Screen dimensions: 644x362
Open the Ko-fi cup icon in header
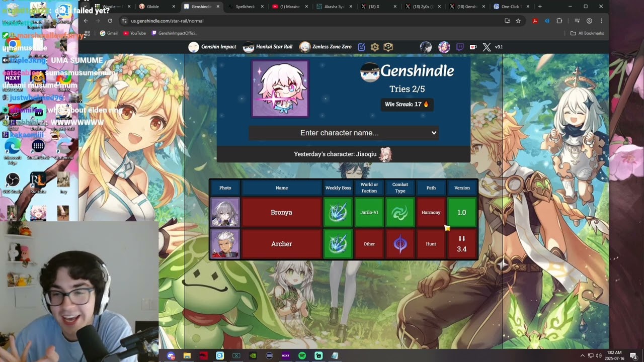pos(473,47)
